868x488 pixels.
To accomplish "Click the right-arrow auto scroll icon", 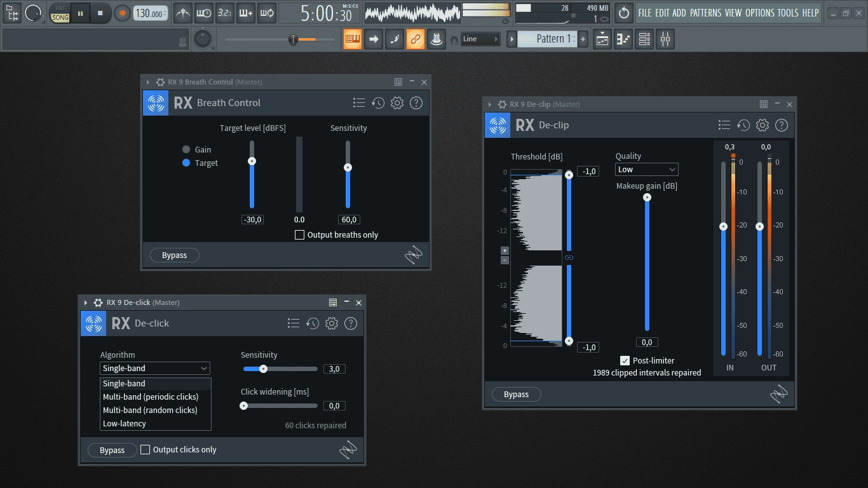I will [374, 39].
